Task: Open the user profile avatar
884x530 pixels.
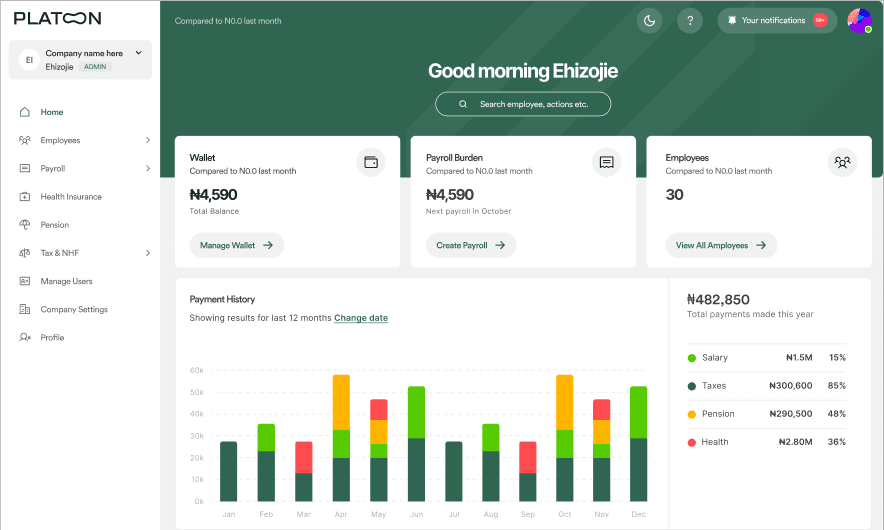Action: pyautogui.click(x=860, y=21)
